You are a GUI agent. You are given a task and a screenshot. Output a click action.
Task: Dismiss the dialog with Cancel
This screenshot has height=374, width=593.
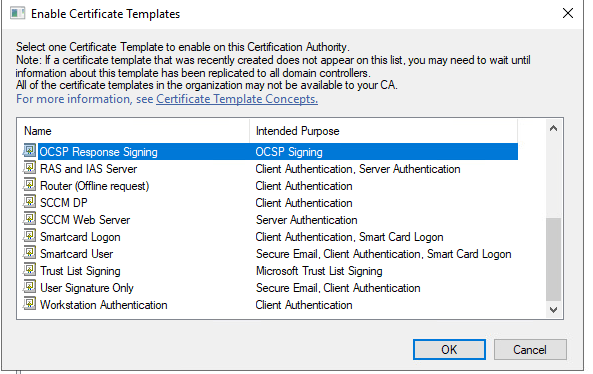530,349
